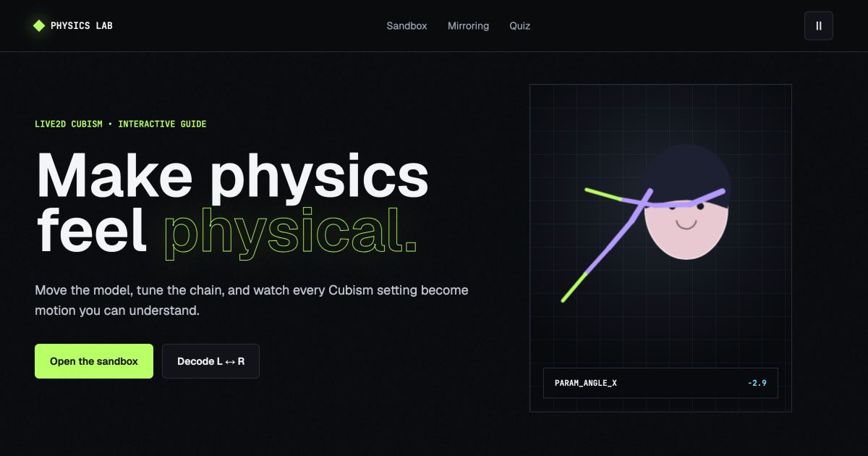Click the Open the sandbox button
Image resolution: width=868 pixels, height=456 pixels.
click(94, 361)
